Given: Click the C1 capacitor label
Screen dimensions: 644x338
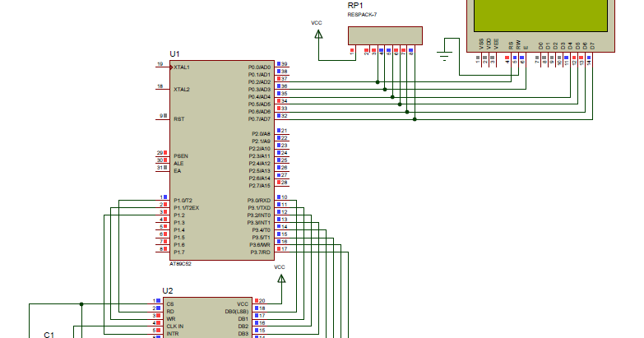Looking at the screenshot, I should pyautogui.click(x=49, y=335).
